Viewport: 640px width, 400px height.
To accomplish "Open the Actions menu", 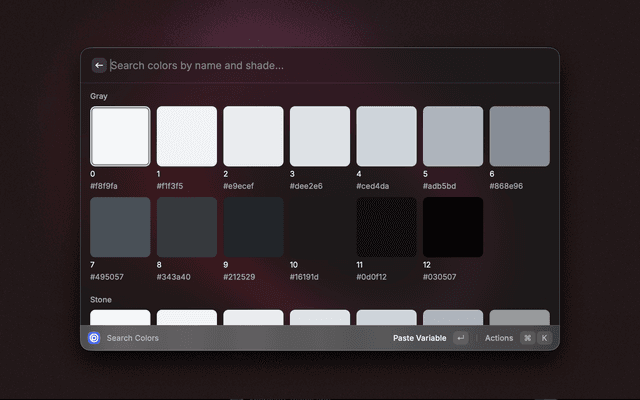I will (x=499, y=338).
